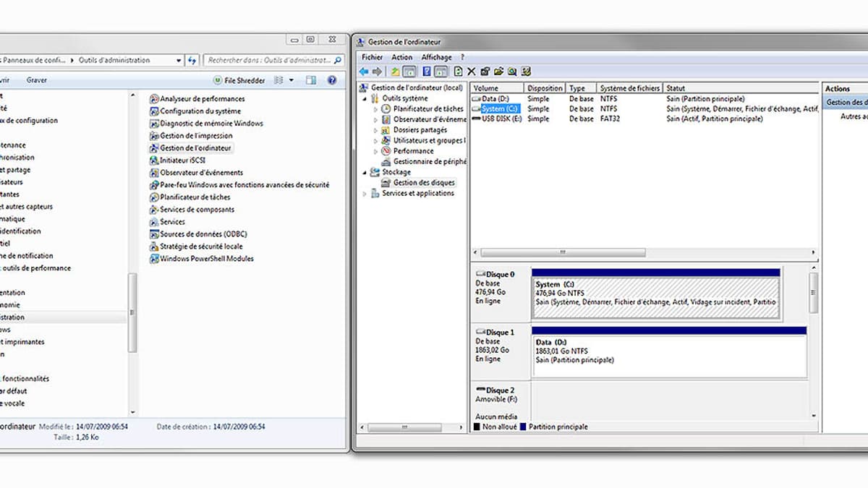Open Sources de données (ODBC) shortcut

coord(198,234)
